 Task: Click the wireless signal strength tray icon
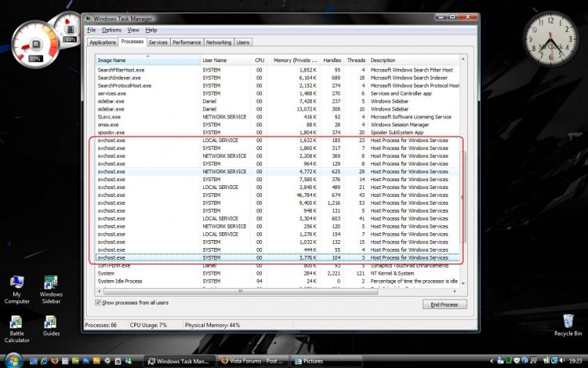click(x=546, y=360)
